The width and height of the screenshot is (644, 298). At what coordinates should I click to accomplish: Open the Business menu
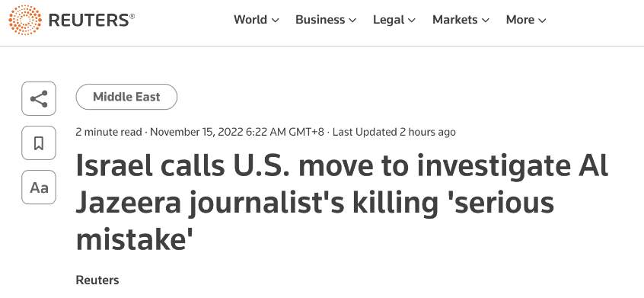pos(320,20)
